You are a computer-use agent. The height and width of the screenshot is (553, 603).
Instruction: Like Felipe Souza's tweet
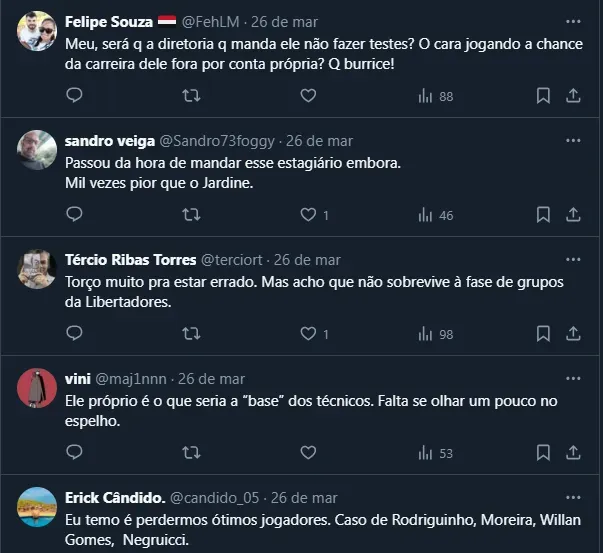coord(308,96)
